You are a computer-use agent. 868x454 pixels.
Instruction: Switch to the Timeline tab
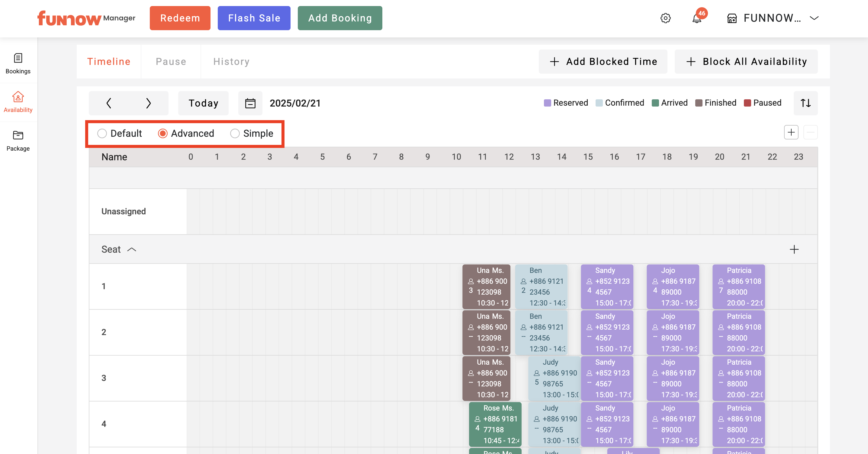click(109, 62)
